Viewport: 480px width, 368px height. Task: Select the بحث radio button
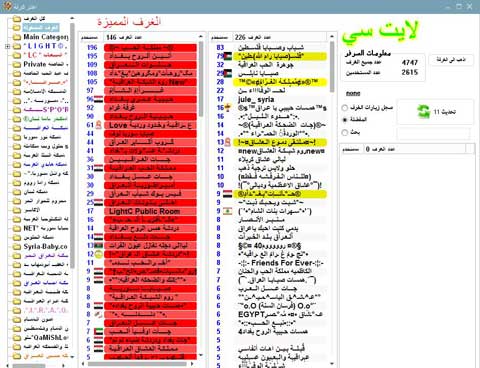(x=345, y=133)
